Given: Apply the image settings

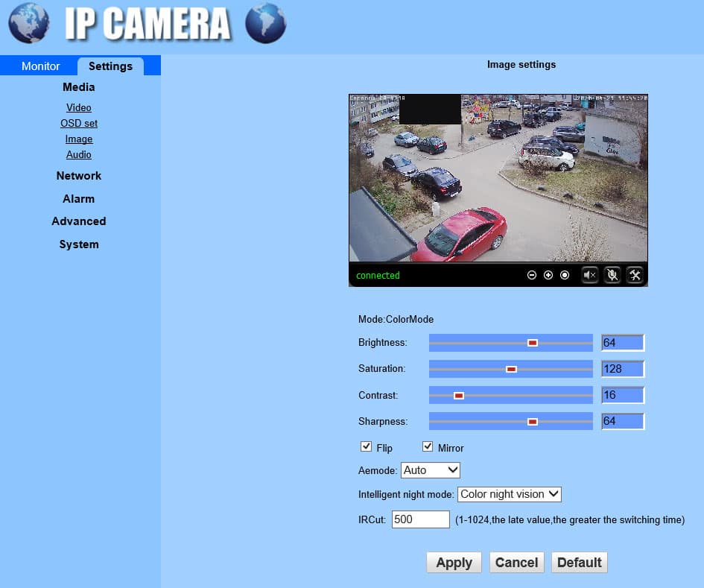Looking at the screenshot, I should [454, 563].
